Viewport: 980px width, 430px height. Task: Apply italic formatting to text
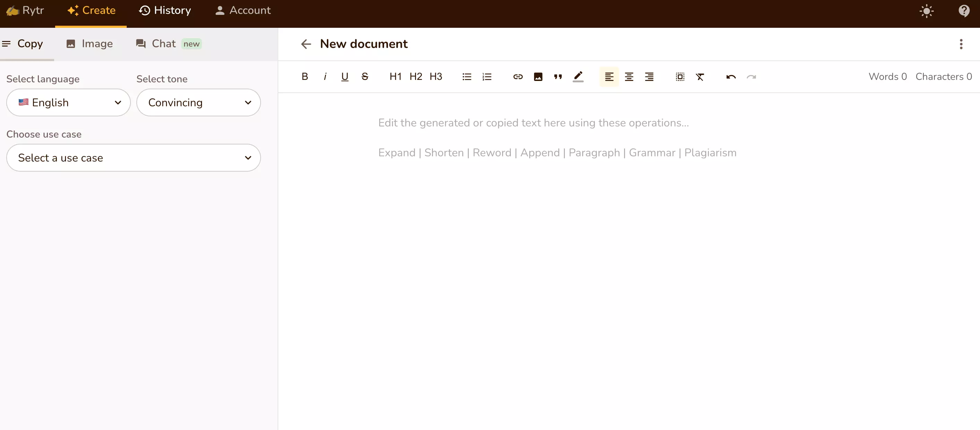tap(325, 76)
